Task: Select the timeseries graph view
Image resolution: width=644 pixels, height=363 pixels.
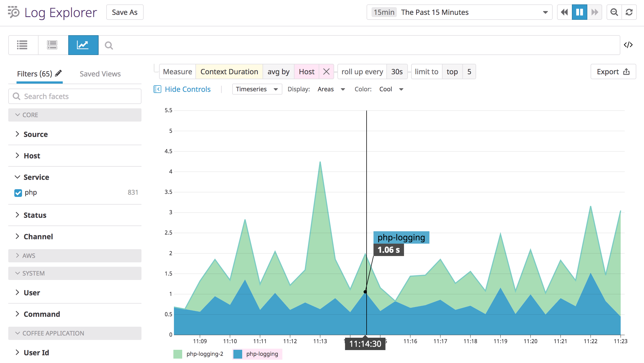Action: [83, 45]
